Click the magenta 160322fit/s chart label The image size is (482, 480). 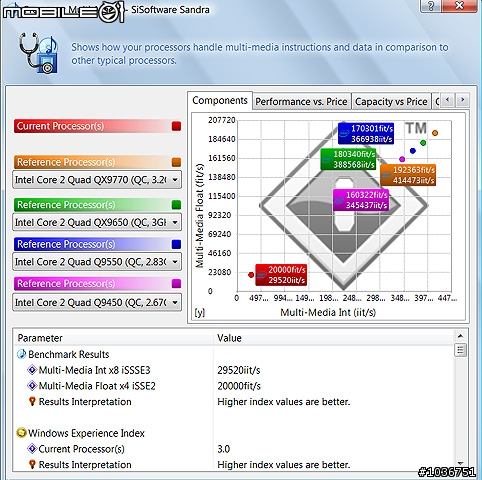[361, 200]
